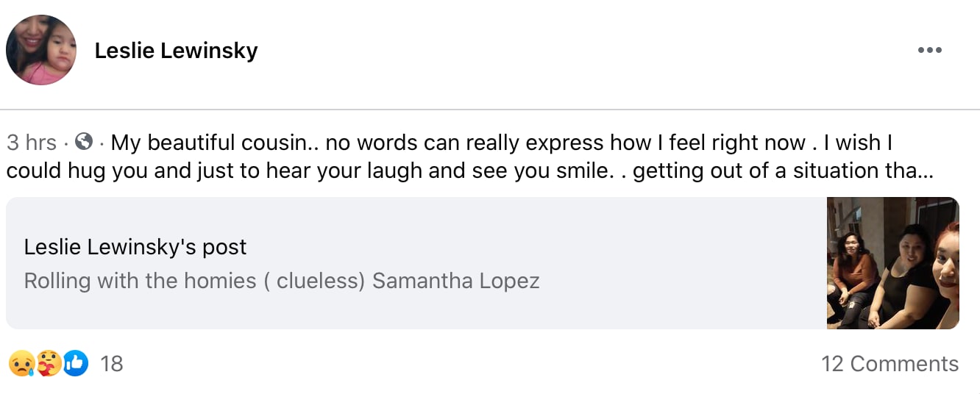
Task: Click "Samantha Lopez" in the shared preview
Action: [x=455, y=281]
